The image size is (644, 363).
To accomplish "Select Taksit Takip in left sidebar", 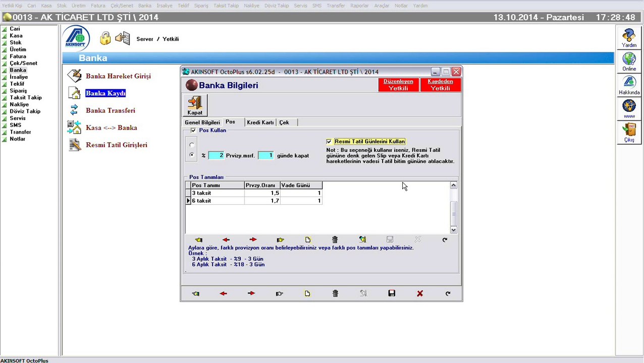I will point(26,97).
